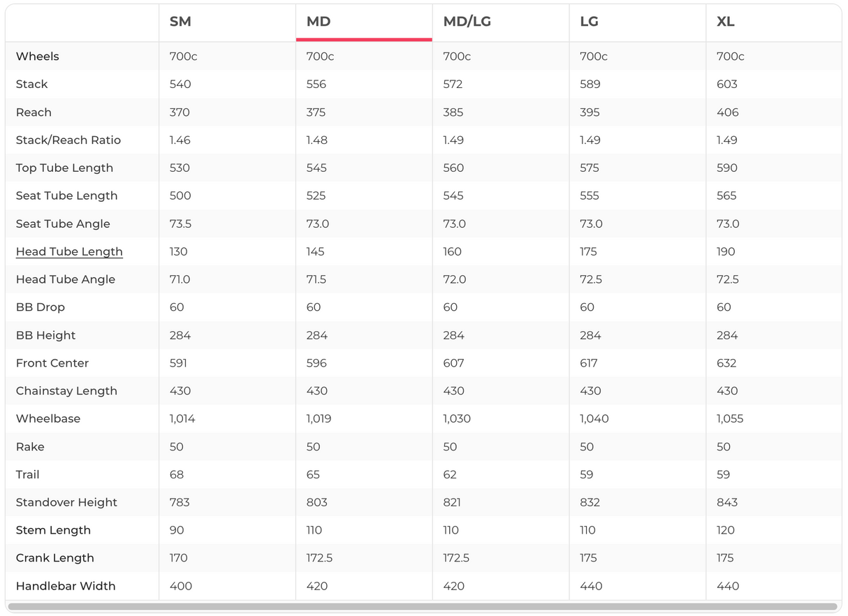Select the MD size column header
The image size is (848, 616).
tap(319, 22)
